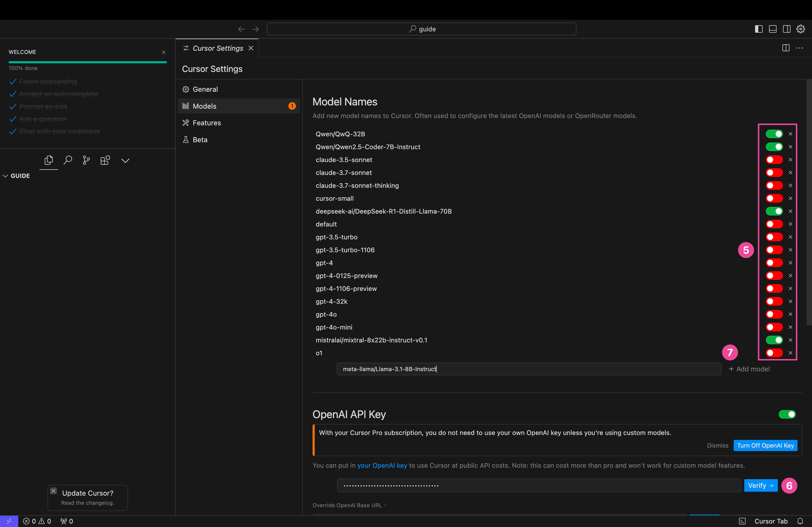Split the editor with the split icon
This screenshot has width=812, height=527.
[x=786, y=48]
